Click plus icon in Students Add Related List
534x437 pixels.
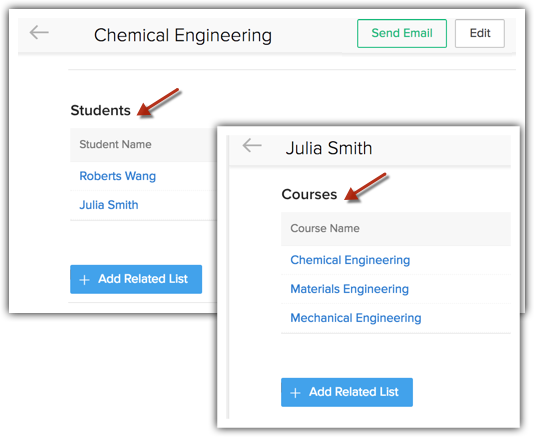tap(84, 280)
